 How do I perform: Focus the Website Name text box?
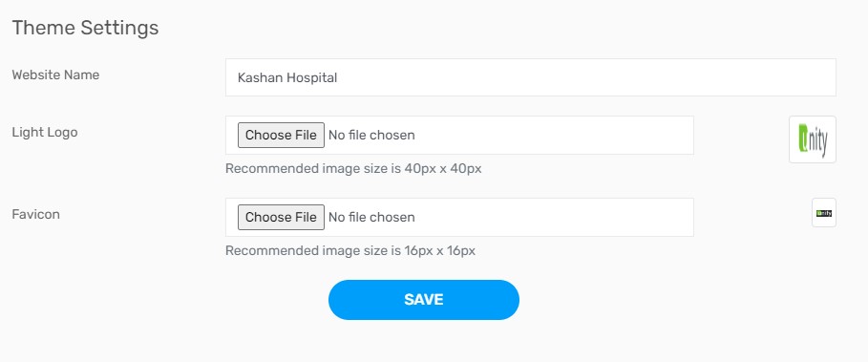[x=530, y=77]
